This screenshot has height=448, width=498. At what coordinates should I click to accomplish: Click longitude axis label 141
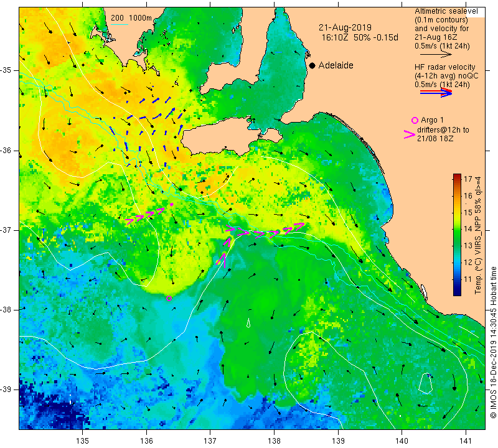coord(466,441)
